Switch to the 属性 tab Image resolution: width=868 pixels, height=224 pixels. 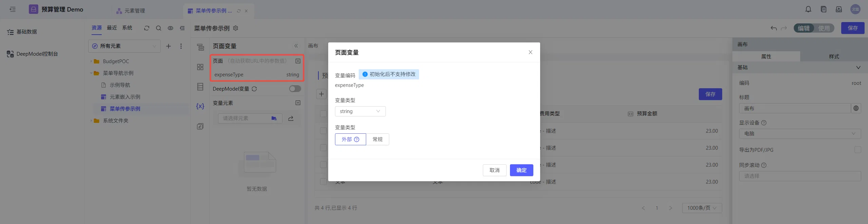point(766,56)
